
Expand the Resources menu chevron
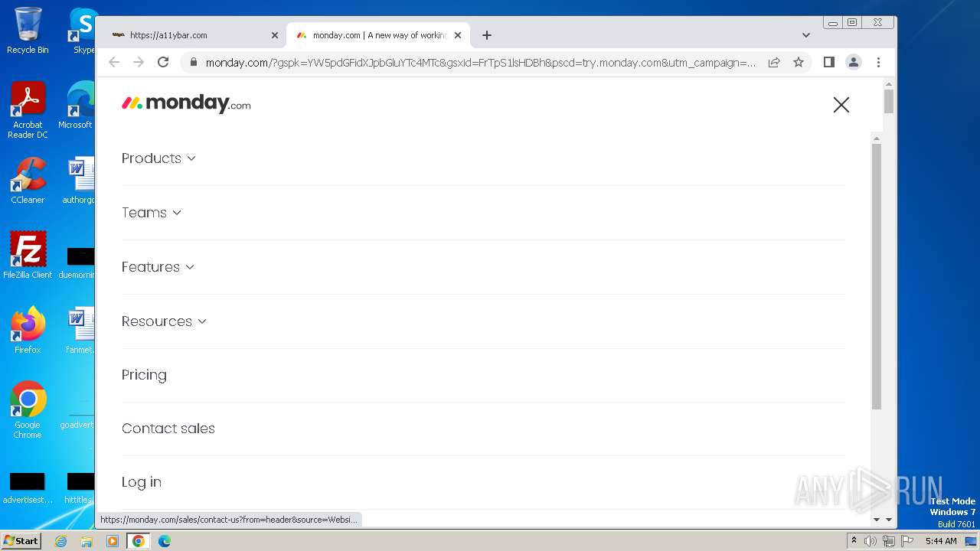[x=202, y=321]
